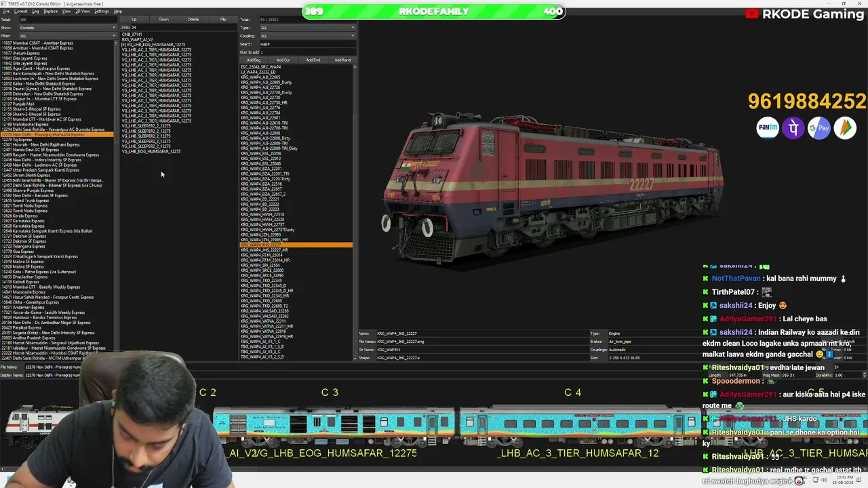
Task: Move the selected unit Down
Action: [163, 20]
